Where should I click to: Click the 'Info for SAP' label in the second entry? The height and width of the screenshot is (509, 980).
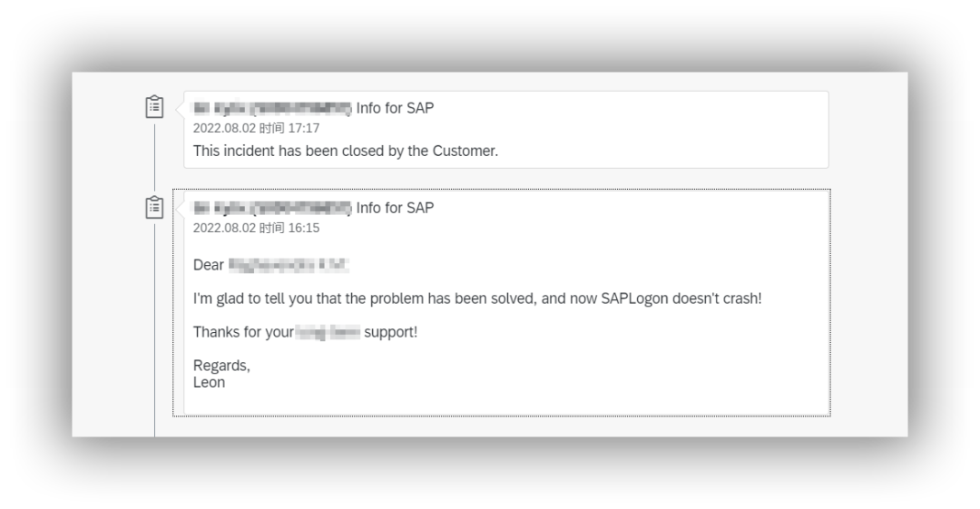pyautogui.click(x=395, y=209)
